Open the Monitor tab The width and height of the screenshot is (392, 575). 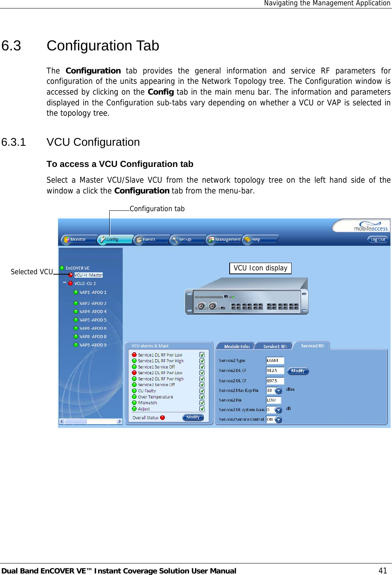click(78, 239)
